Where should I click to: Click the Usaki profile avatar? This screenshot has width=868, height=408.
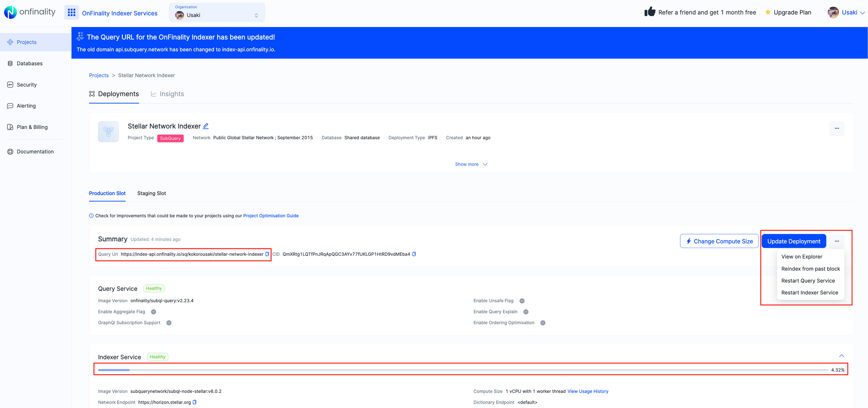[833, 12]
